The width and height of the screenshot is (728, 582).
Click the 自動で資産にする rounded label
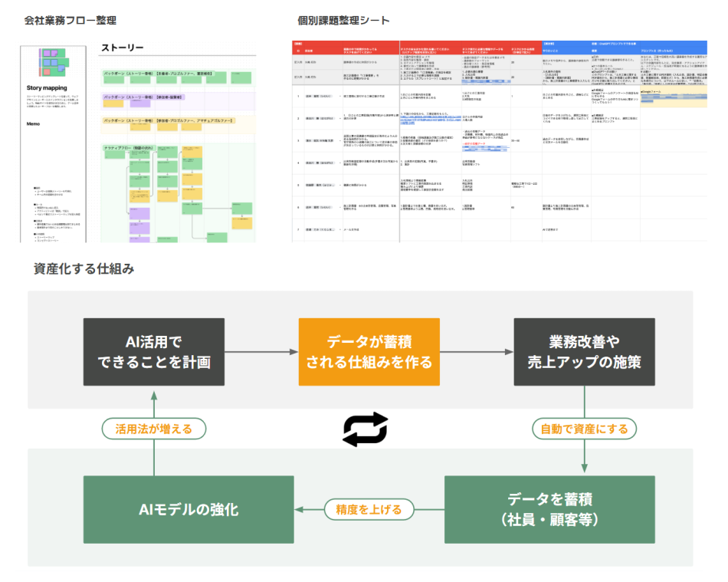[584, 429]
